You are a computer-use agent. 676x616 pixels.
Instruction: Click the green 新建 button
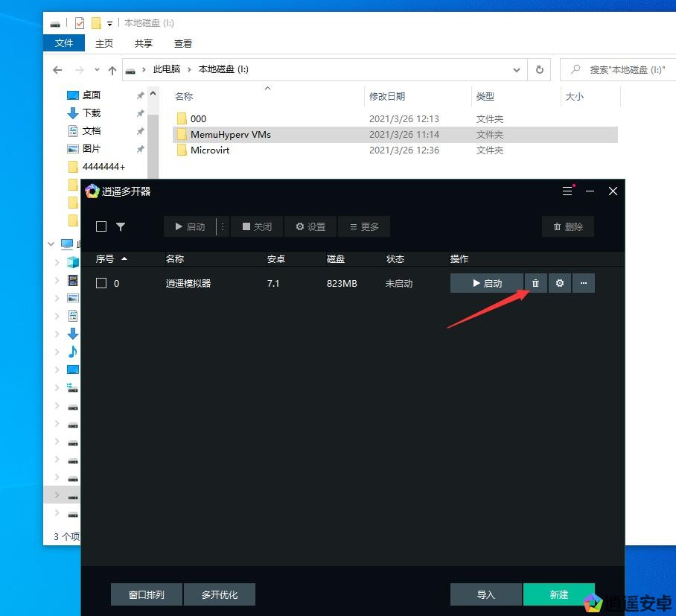(x=559, y=594)
